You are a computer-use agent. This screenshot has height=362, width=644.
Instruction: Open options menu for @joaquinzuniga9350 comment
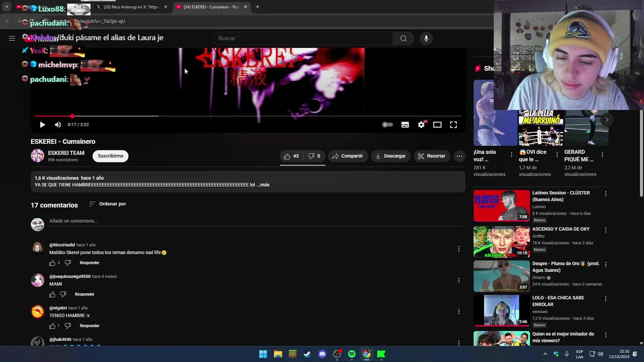(458, 281)
